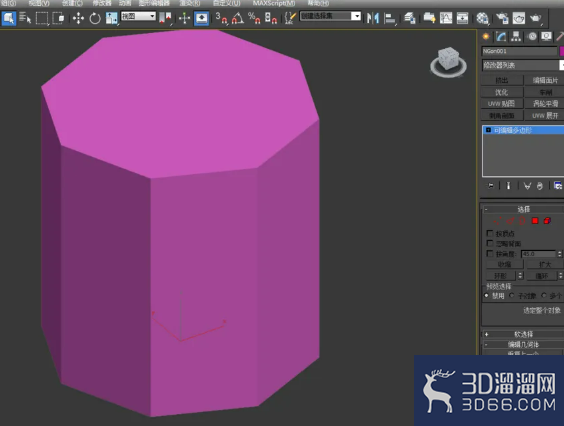
Task: Select Polygon sub-object level icon
Action: [x=535, y=221]
